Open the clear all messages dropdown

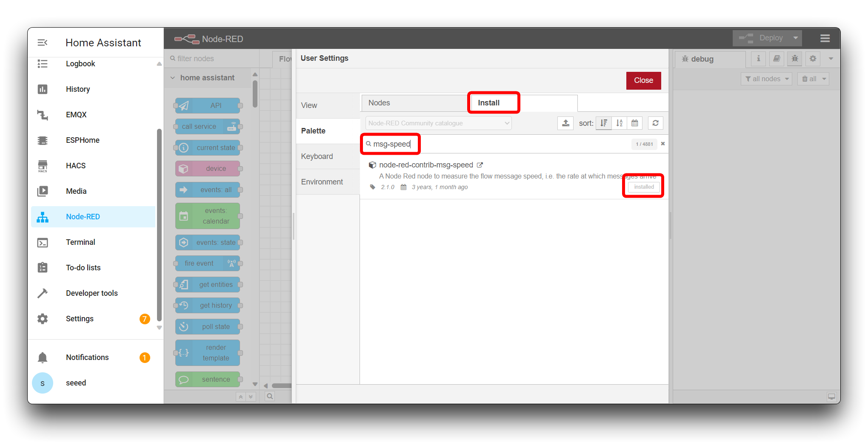pyautogui.click(x=814, y=79)
